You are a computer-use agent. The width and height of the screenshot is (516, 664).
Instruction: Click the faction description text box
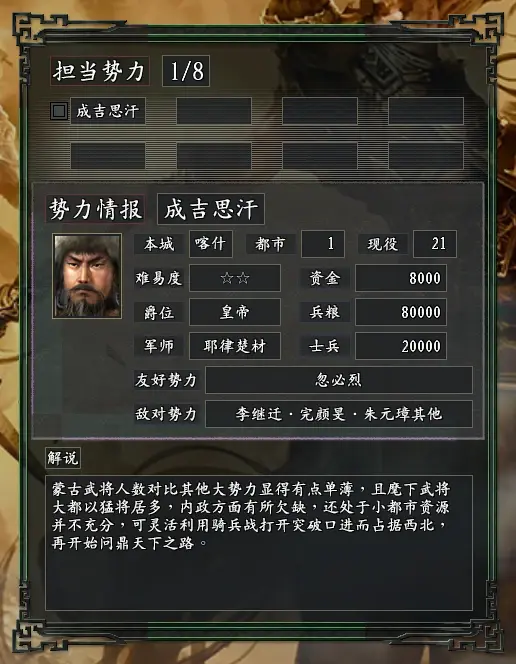259,543
